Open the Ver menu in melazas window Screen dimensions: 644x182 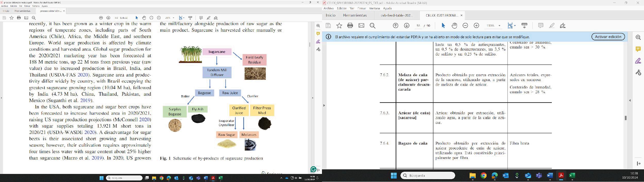(x=21, y=6)
